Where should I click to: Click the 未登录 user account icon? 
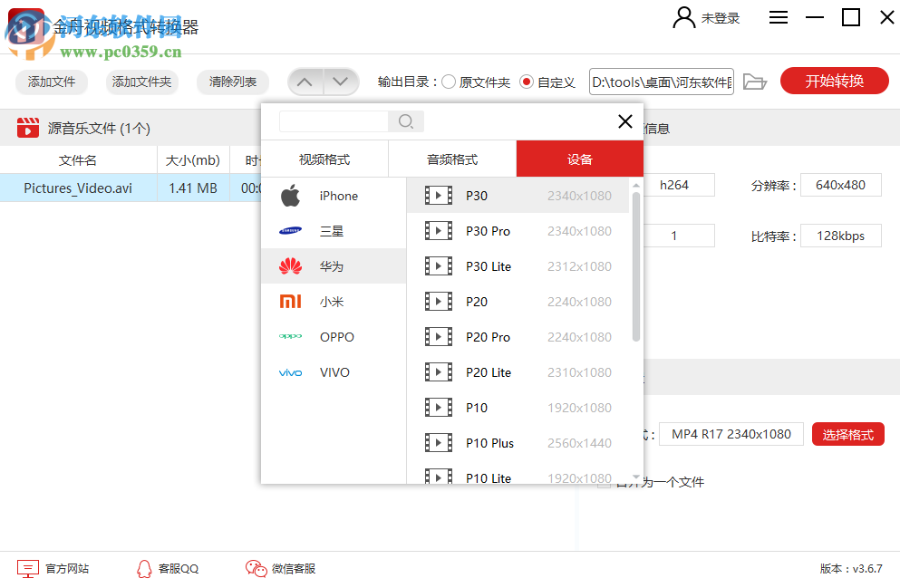tap(684, 17)
